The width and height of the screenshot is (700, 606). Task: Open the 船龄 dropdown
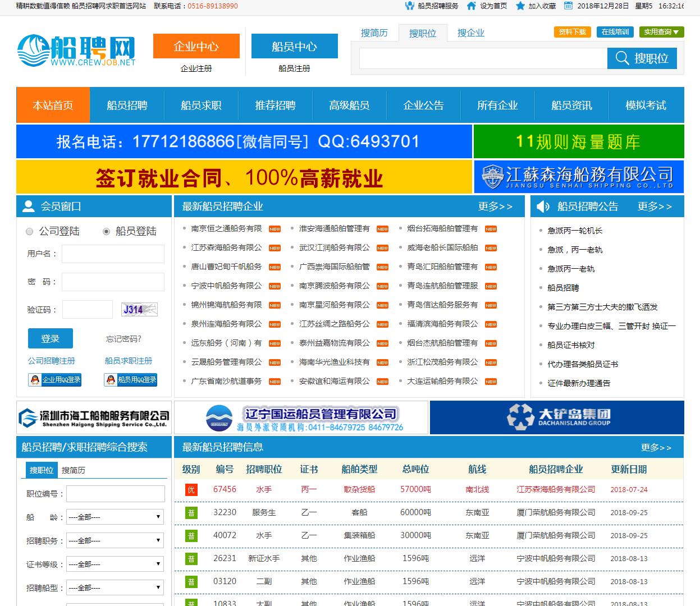115,517
